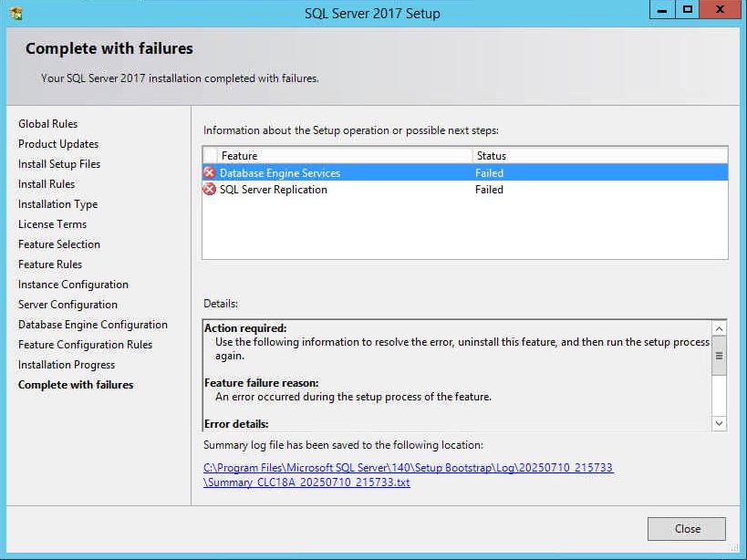The height and width of the screenshot is (560, 747).
Task: Click the red error icon beside SQL Server Replication
Action: tap(209, 189)
